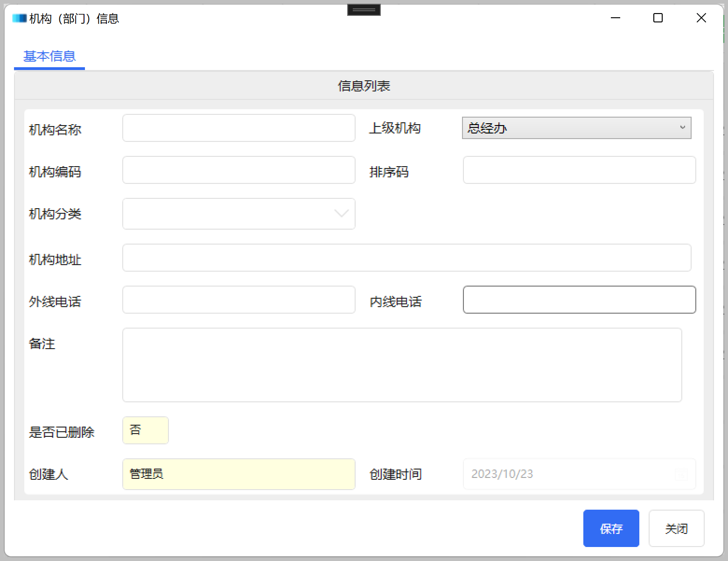Open the 上级机构 dropdown showing 总经办
Screen dimensions: 728x561
coord(576,128)
